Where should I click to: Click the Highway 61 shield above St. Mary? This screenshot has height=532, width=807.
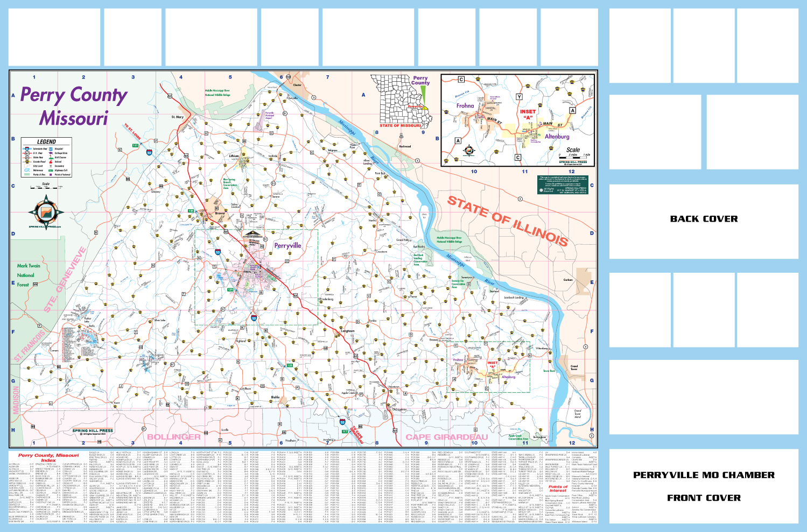coord(170,97)
